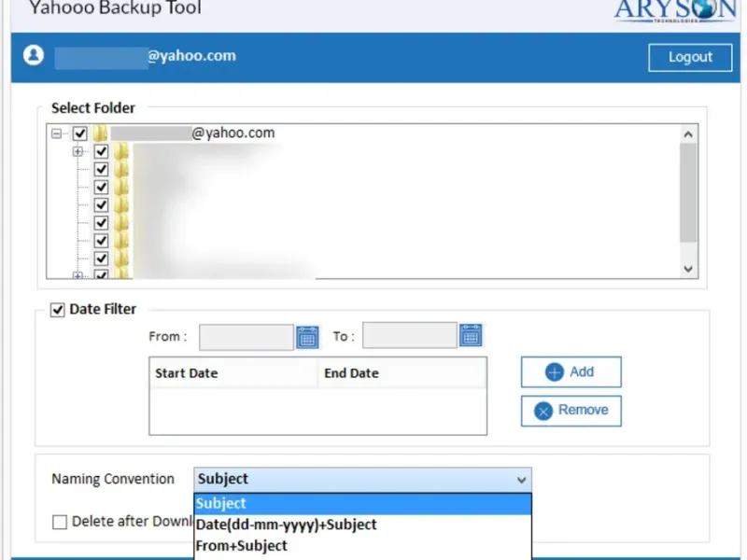Select the root @yahoo.com tree item
The width and height of the screenshot is (747, 560).
click(x=193, y=133)
